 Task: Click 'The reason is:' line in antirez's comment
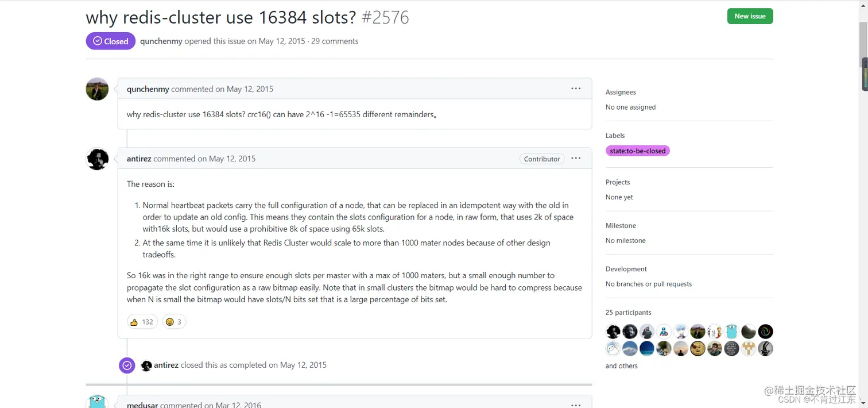[150, 184]
